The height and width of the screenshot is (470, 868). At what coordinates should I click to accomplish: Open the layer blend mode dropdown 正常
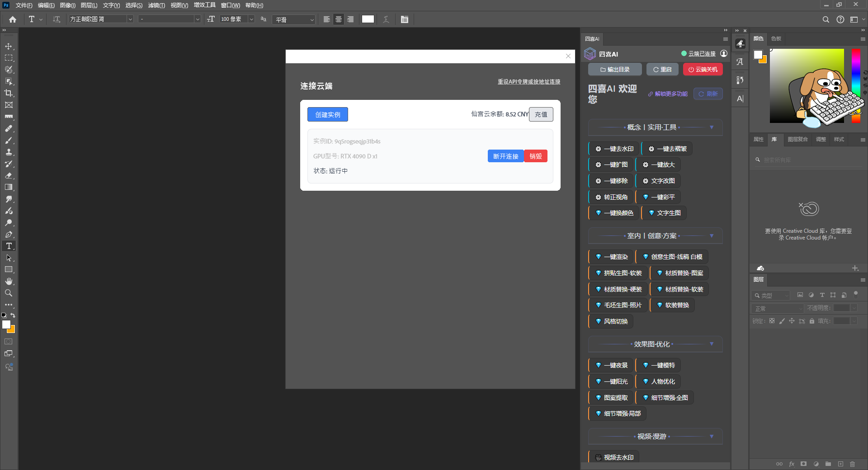click(778, 308)
